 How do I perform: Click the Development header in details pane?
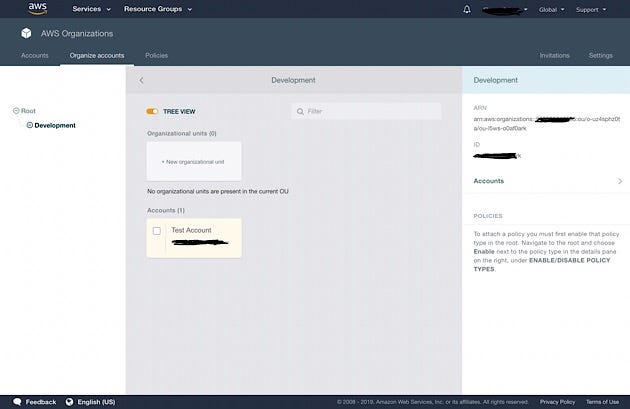point(495,80)
